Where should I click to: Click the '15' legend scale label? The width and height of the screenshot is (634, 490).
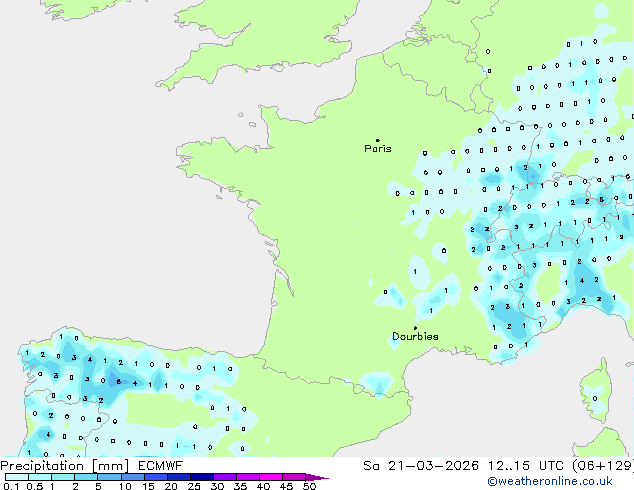[148, 486]
